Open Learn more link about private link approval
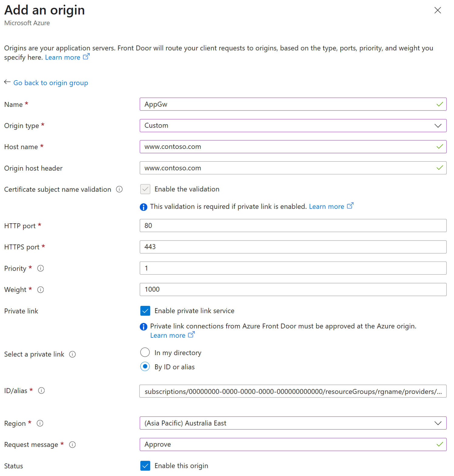Viewport: 454px width, 476px height. (x=168, y=335)
